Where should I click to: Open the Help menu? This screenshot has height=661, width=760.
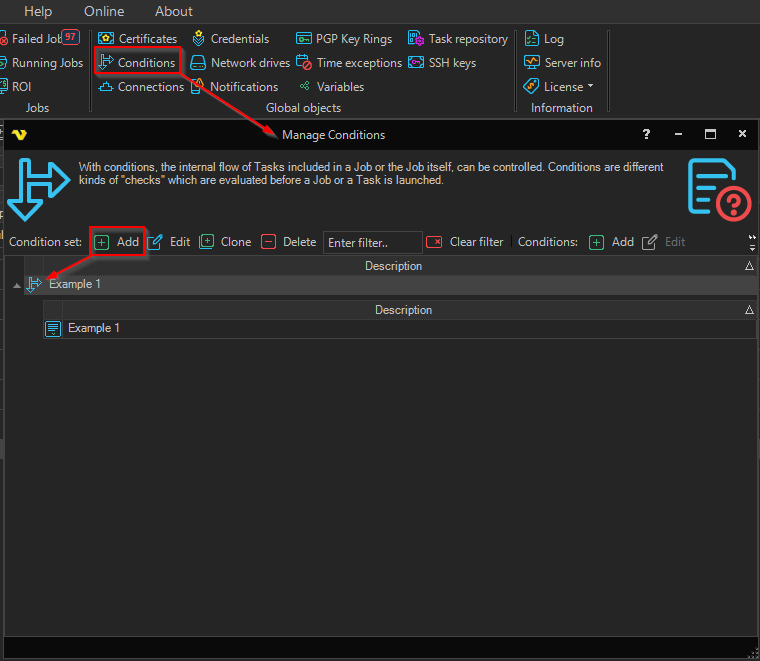38,11
